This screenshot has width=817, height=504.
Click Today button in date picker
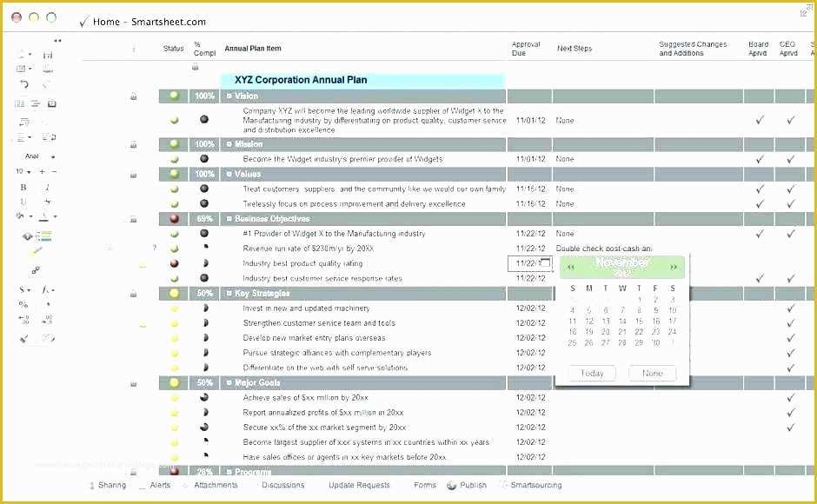coord(592,373)
